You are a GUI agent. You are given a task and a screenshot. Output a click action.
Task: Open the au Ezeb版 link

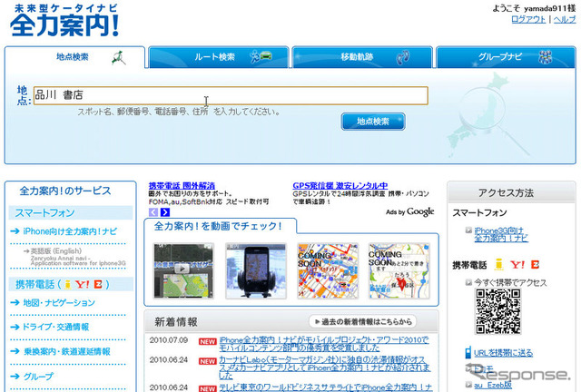[493, 386]
